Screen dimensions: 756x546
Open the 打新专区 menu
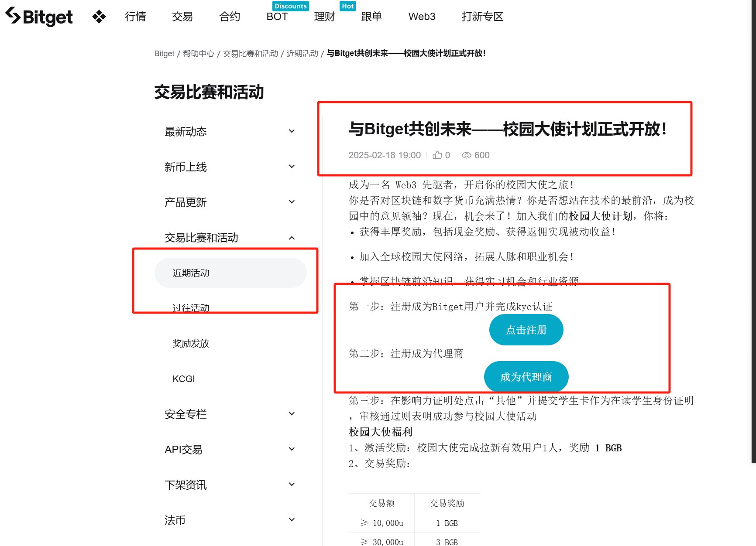pyautogui.click(x=483, y=17)
